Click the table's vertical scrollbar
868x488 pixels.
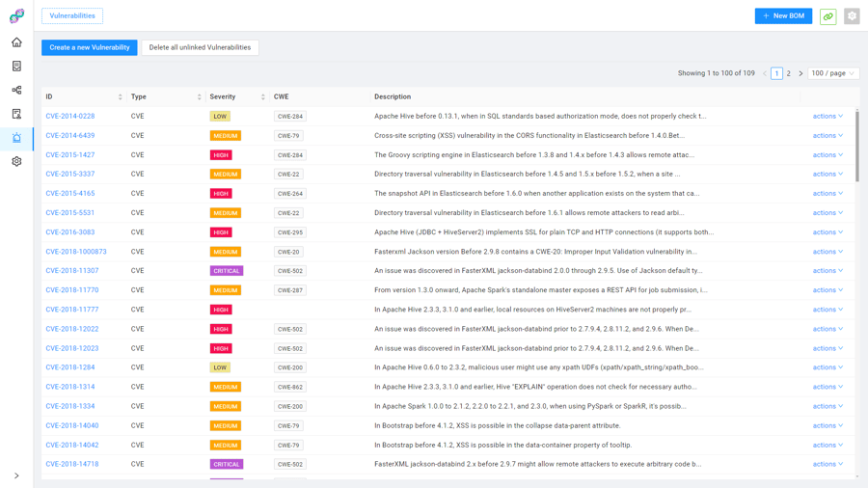pyautogui.click(x=856, y=145)
